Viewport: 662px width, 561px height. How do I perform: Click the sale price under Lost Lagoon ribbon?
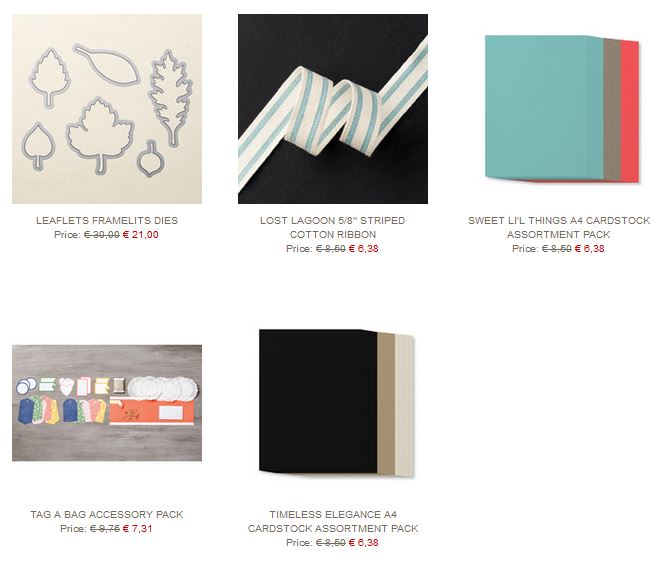point(364,249)
